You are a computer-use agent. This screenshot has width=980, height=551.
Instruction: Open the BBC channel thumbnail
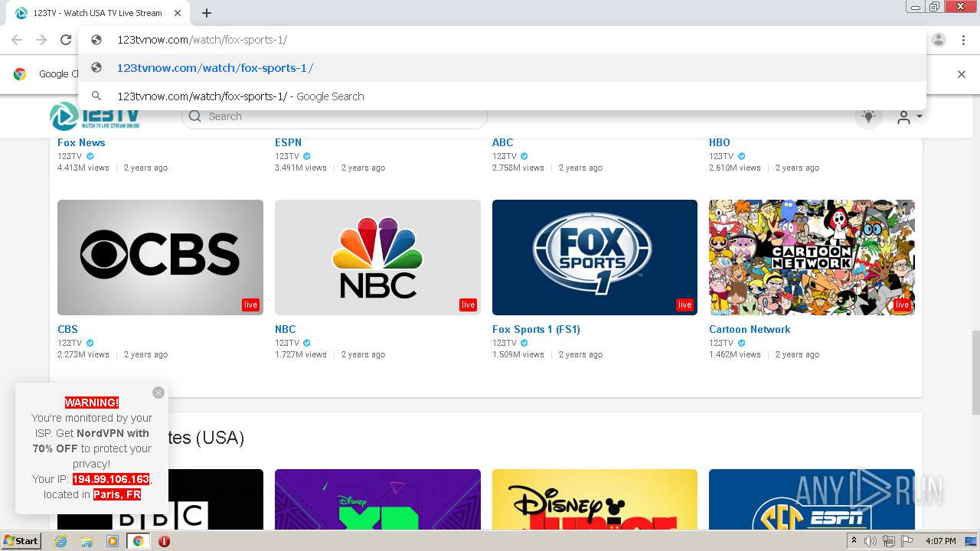[x=160, y=500]
